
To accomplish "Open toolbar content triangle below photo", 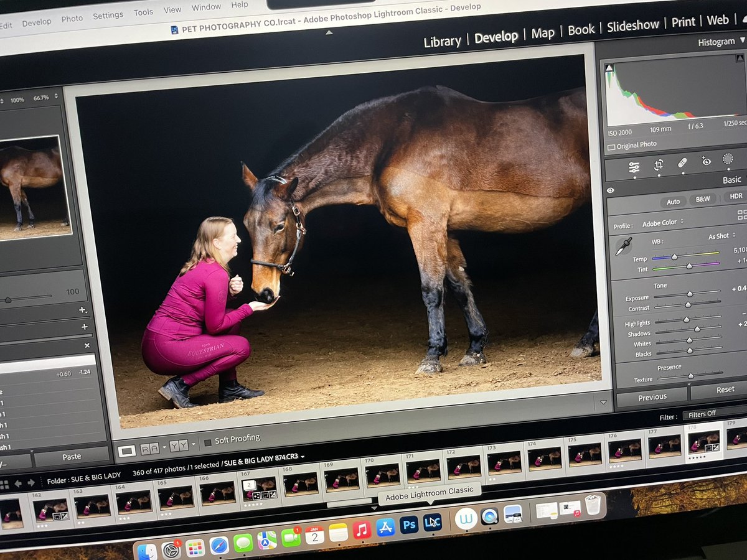I will 602,403.
